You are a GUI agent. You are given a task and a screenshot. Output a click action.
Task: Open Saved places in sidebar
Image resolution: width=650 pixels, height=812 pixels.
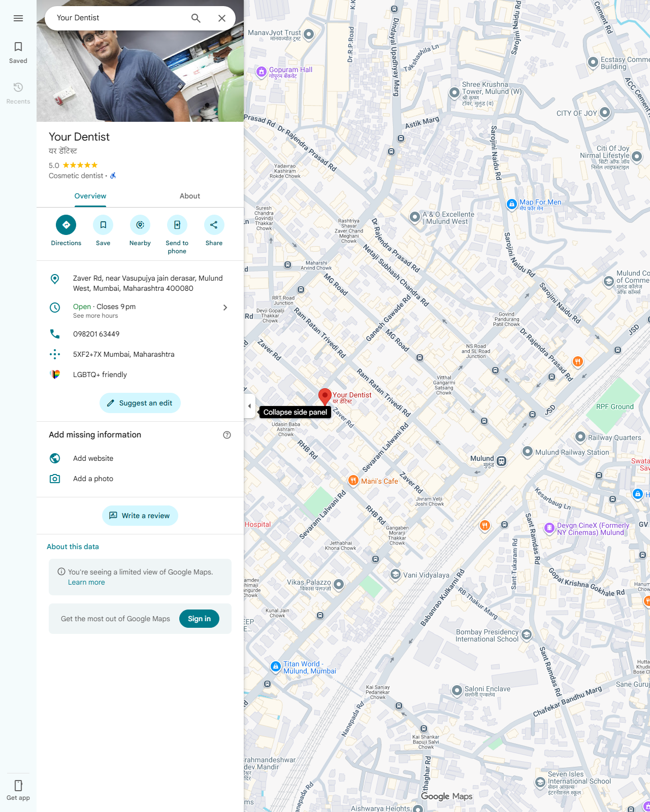click(18, 53)
